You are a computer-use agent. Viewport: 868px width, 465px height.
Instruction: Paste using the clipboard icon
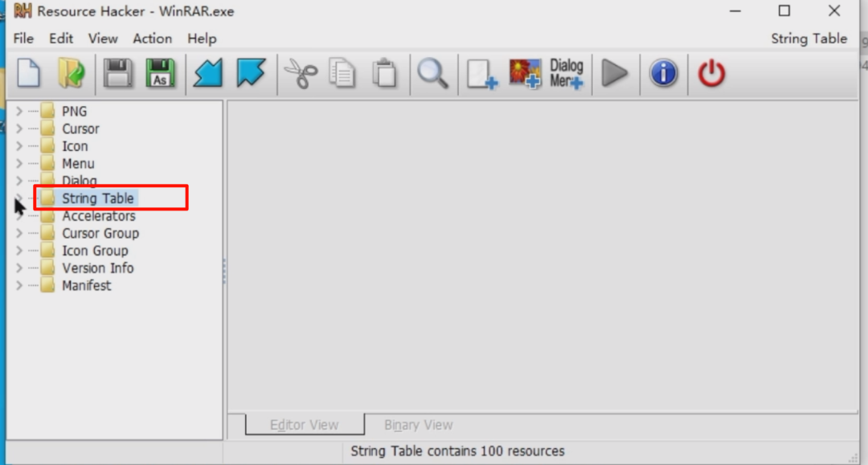pos(384,73)
